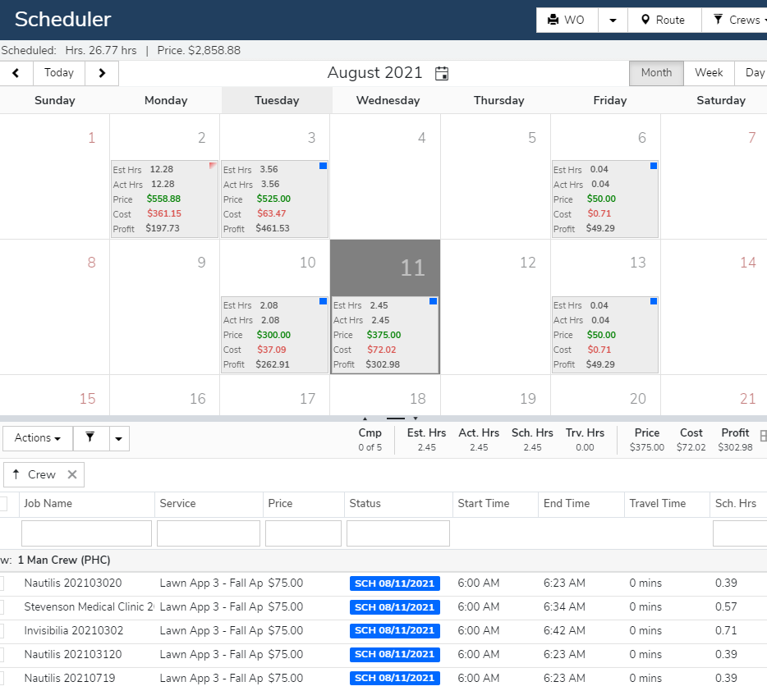Click the Service filter field

coord(209,533)
